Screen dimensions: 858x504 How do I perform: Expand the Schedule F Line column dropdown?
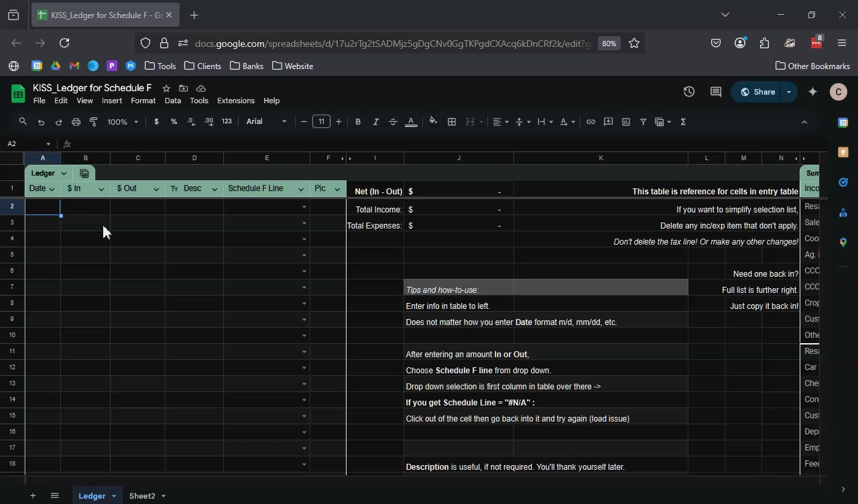point(301,189)
